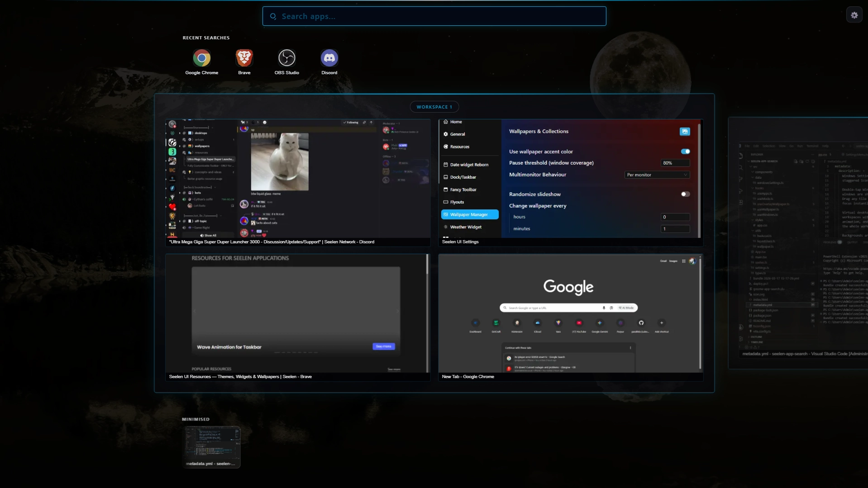
Task: Open Dashboard shortcut on New Tab
Action: point(475,326)
